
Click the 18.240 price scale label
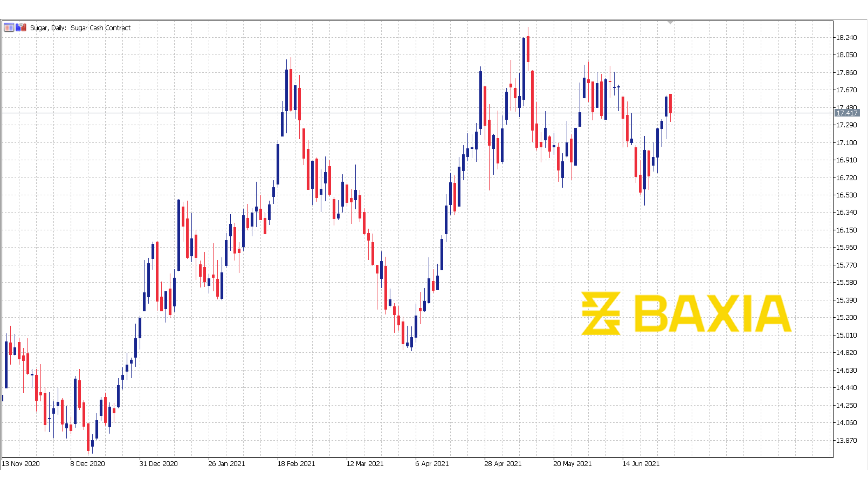(x=846, y=37)
